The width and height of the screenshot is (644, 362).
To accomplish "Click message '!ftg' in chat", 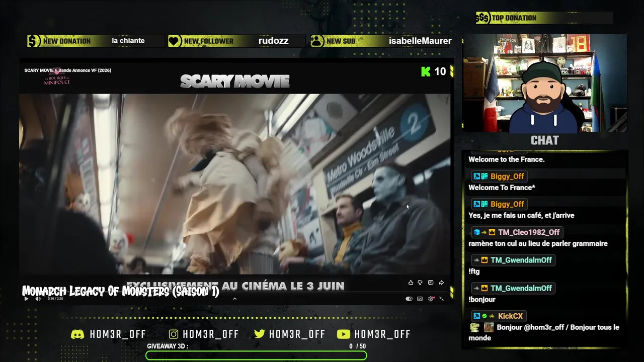I will tap(474, 271).
